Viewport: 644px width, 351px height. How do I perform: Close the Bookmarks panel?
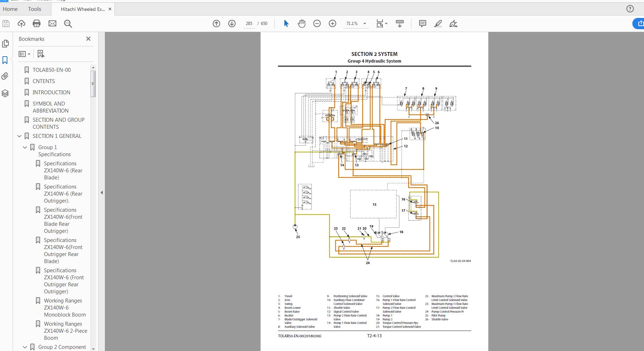coord(88,39)
